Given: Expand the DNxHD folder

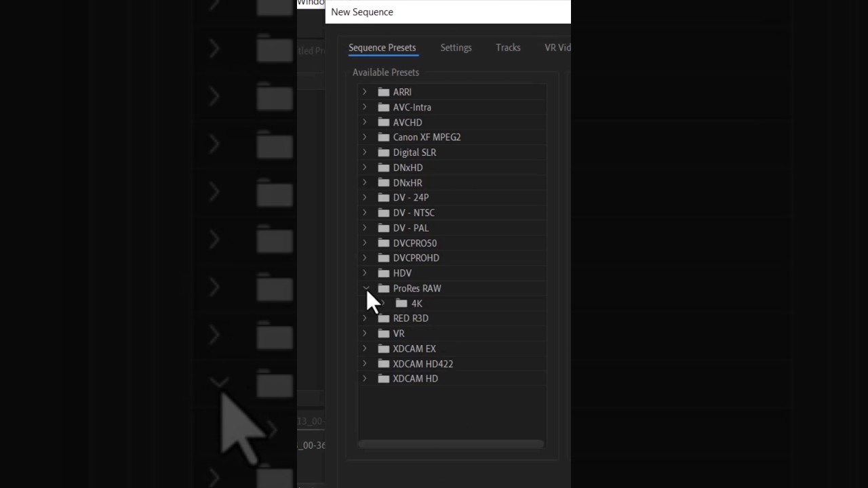Looking at the screenshot, I should tap(364, 167).
